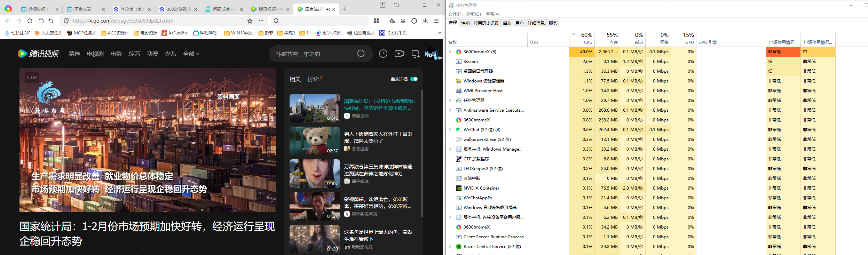Expand the 任务管理器 process row
This screenshot has width=868, height=255.
[x=450, y=100]
